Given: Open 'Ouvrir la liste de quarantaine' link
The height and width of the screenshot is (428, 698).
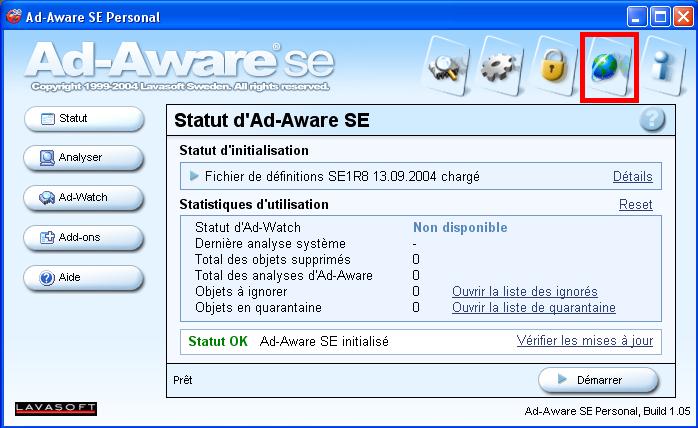Looking at the screenshot, I should coord(533,308).
